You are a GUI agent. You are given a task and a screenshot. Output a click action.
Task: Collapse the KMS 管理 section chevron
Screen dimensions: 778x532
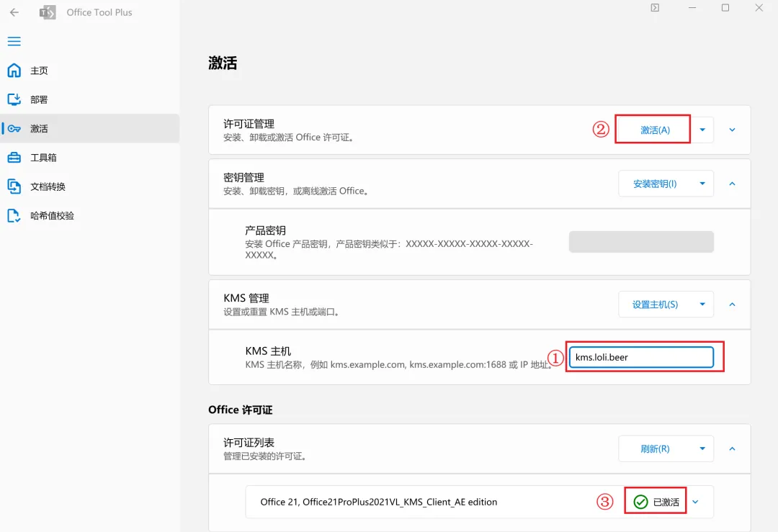[733, 305]
